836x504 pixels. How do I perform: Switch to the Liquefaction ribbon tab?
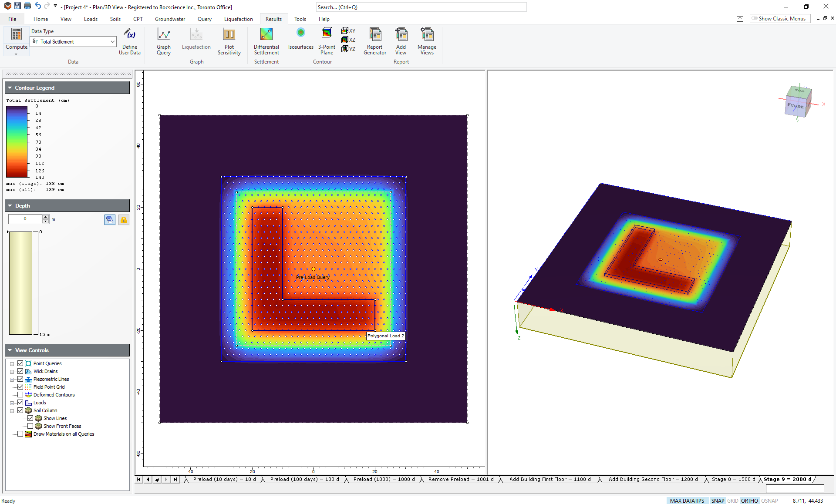(x=238, y=19)
